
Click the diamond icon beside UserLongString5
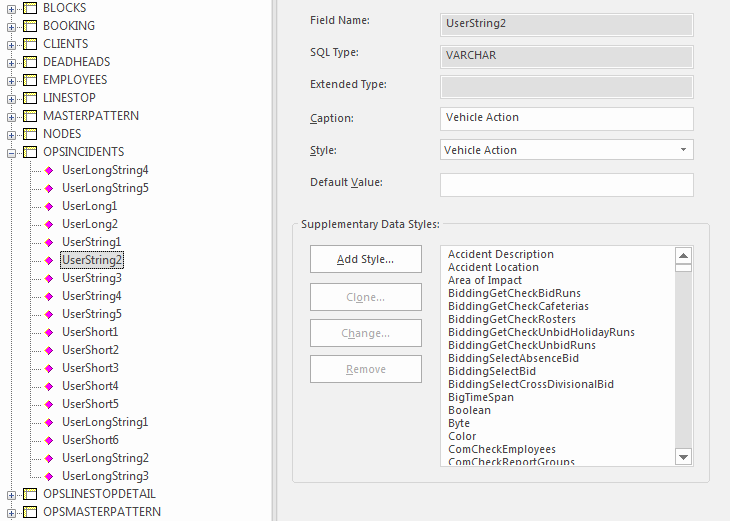(x=49, y=189)
